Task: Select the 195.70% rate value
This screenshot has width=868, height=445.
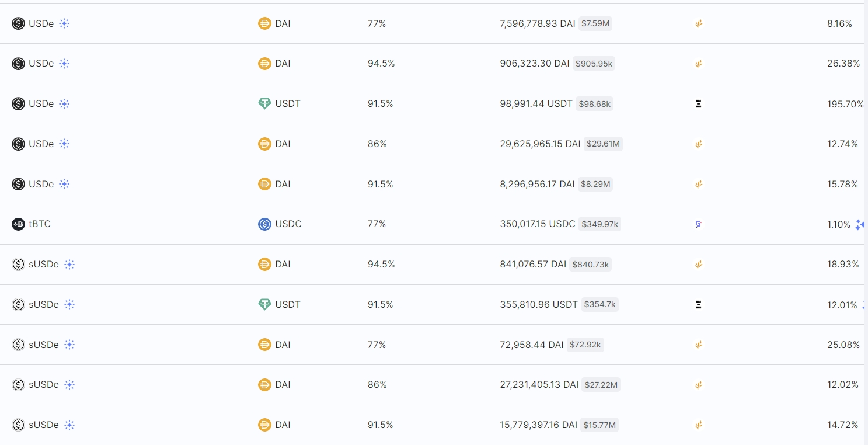Action: pos(845,104)
